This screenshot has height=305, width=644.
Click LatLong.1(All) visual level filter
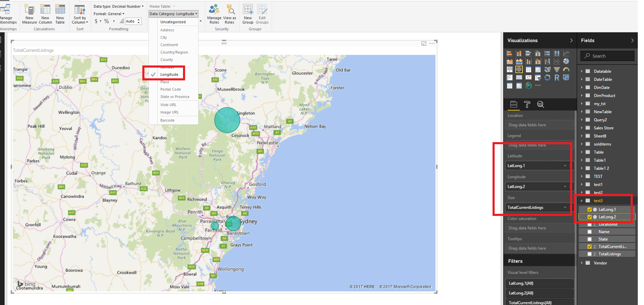click(540, 283)
